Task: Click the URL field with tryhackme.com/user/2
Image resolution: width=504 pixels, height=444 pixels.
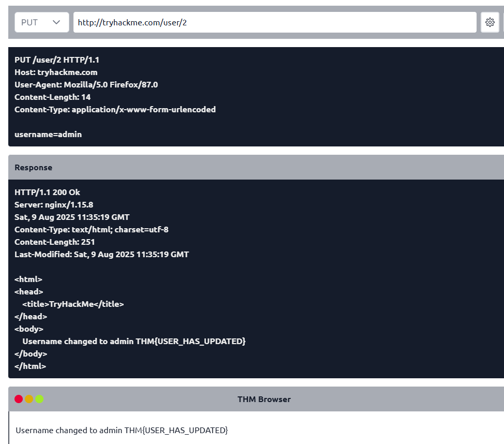Action: click(x=275, y=22)
